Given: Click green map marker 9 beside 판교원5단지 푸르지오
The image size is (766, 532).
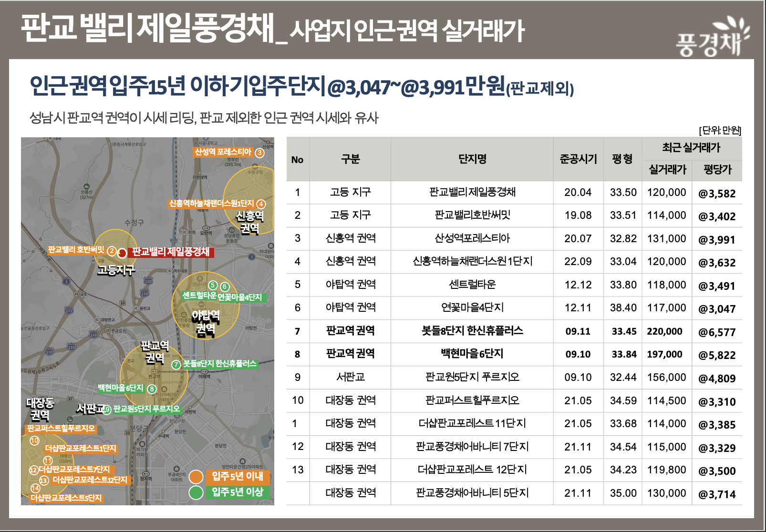Looking at the screenshot, I should (107, 409).
